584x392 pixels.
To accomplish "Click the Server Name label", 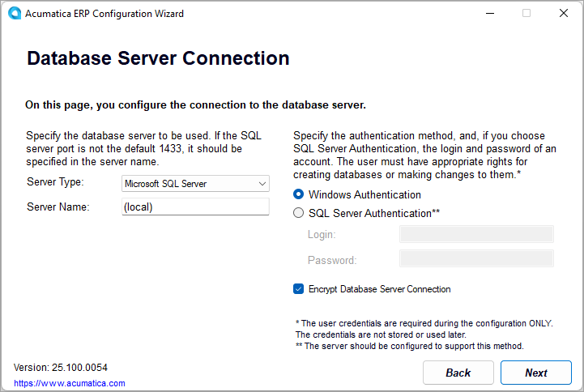I will (x=58, y=207).
